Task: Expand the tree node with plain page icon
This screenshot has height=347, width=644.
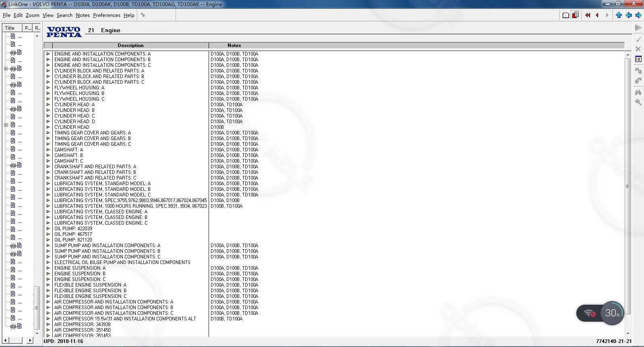Action: [x=6, y=125]
